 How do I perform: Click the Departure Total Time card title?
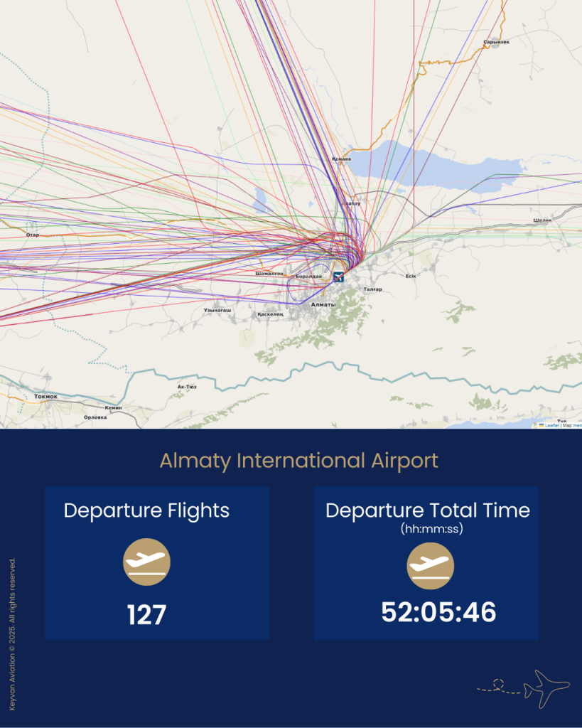[427, 510]
